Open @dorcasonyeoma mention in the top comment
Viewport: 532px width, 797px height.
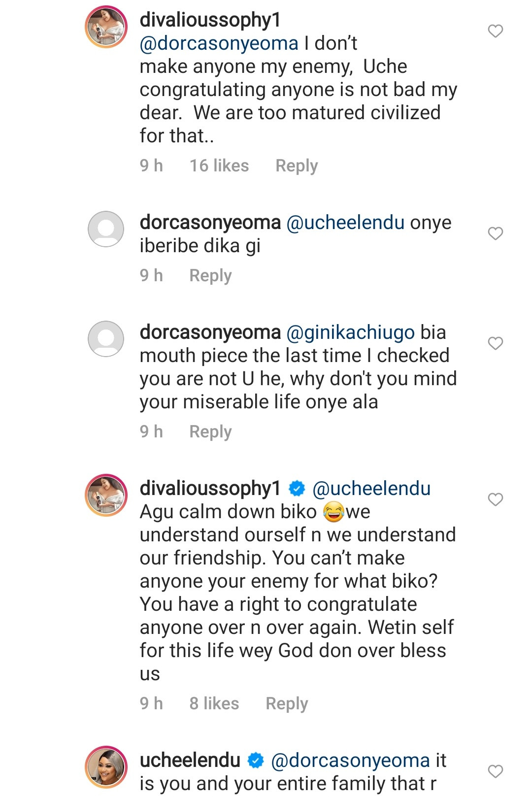219,44
